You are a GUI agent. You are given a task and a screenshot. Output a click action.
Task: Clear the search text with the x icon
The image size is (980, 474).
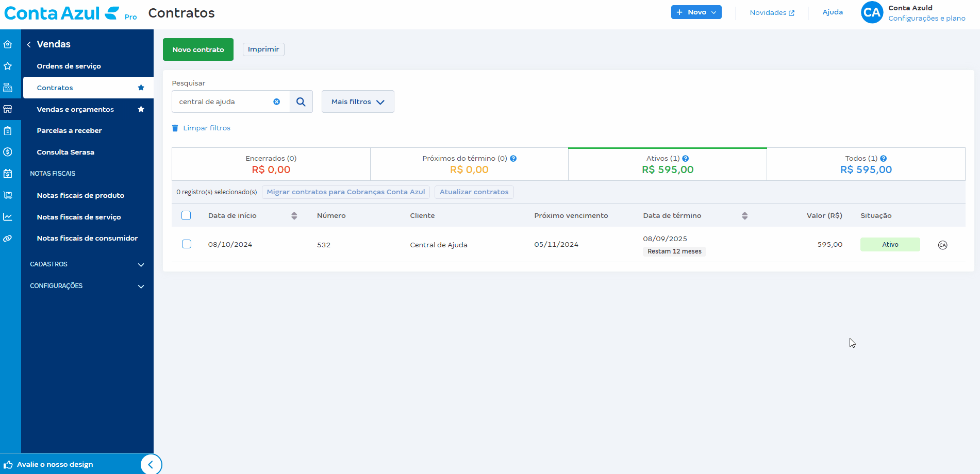pos(277,102)
